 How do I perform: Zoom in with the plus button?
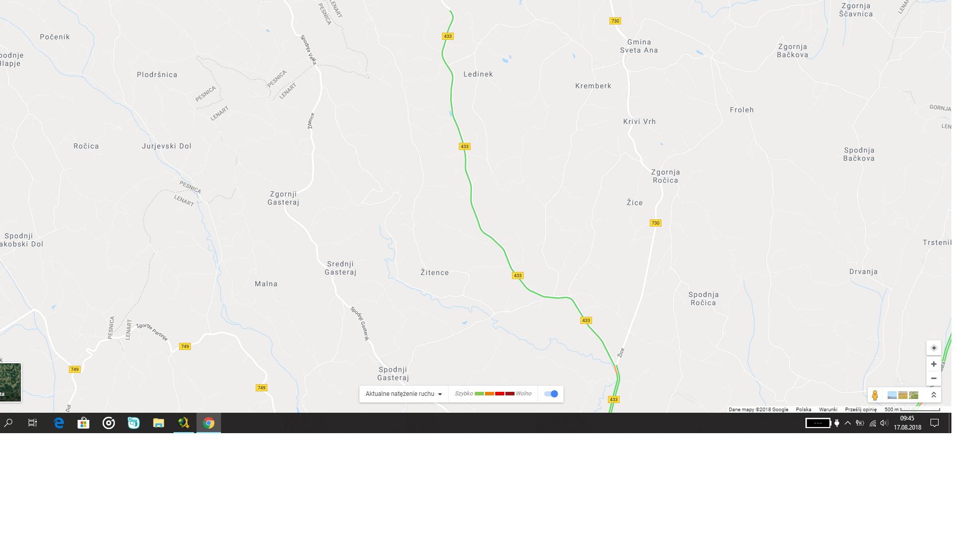[x=934, y=364]
